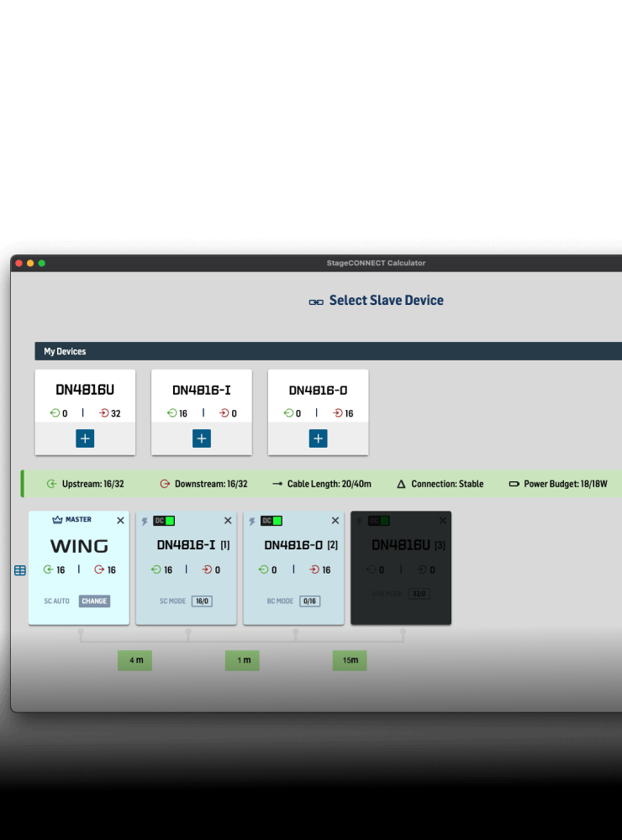Click DN4816U [3] dimmed device card
This screenshot has height=840, width=622.
click(x=401, y=568)
